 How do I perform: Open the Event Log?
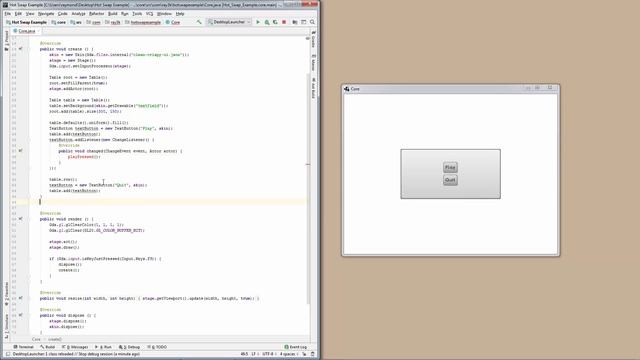click(x=296, y=347)
